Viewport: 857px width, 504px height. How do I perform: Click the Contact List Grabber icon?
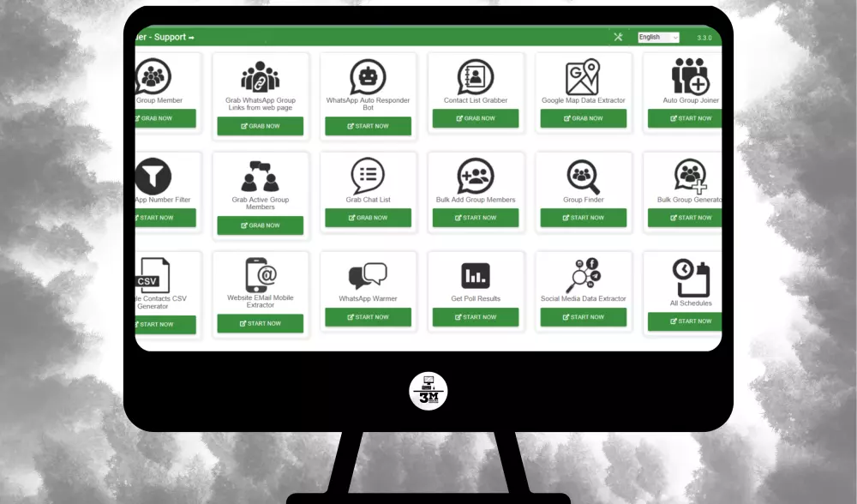(x=476, y=76)
